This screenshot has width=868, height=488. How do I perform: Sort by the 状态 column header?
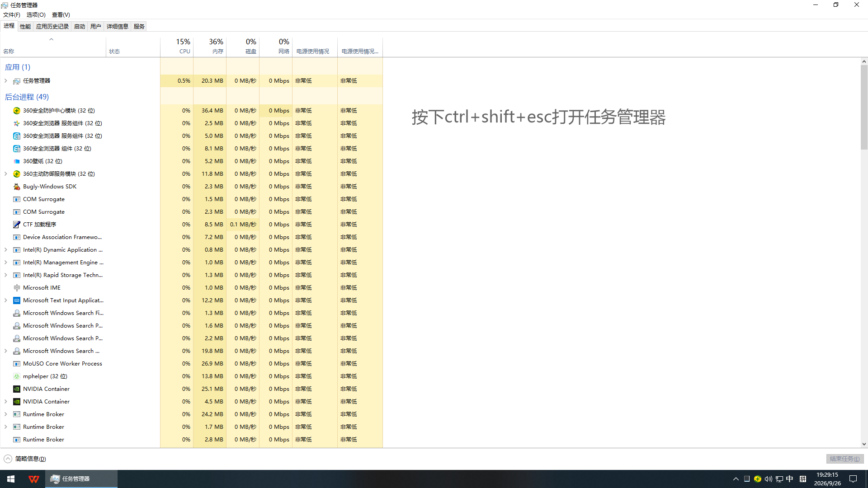pos(133,47)
